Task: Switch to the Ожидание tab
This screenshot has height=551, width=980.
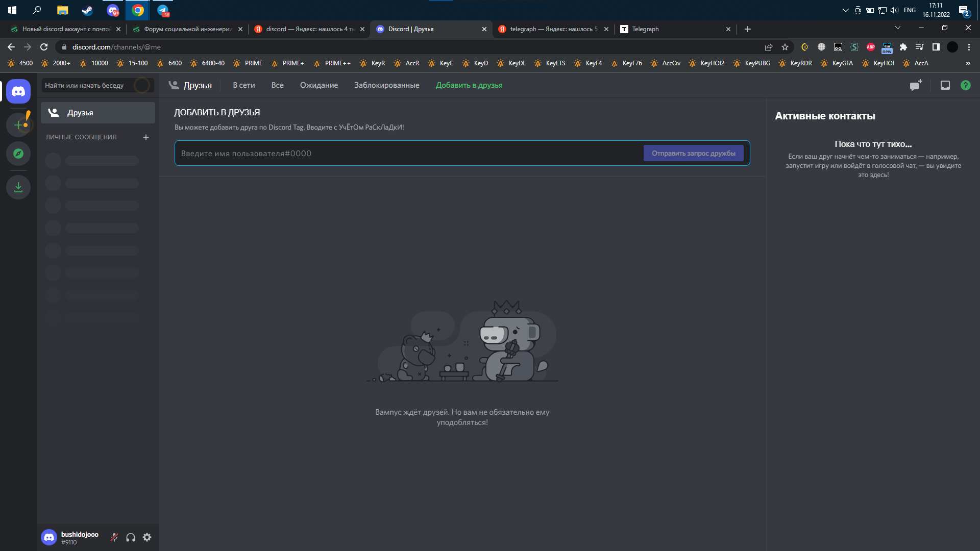Action: click(318, 85)
